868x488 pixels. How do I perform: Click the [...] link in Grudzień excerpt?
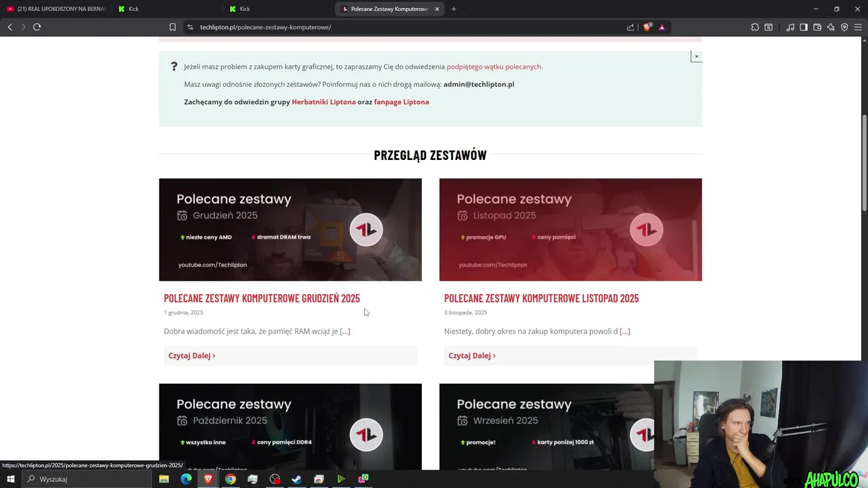(345, 331)
